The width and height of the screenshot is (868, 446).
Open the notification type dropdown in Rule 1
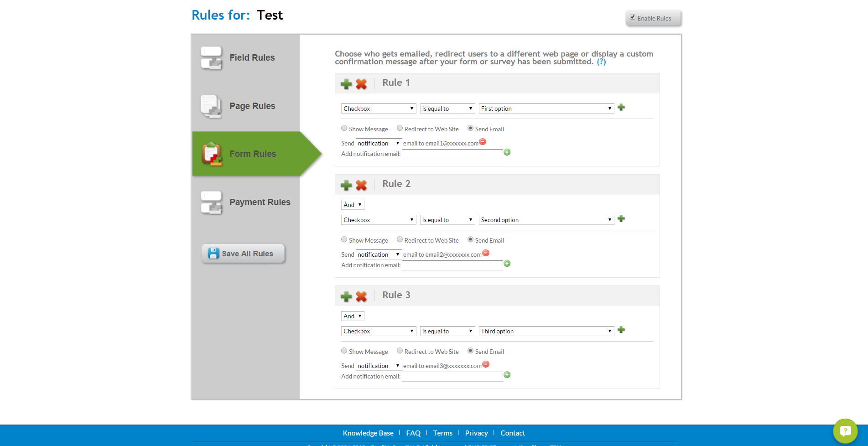[x=379, y=143]
